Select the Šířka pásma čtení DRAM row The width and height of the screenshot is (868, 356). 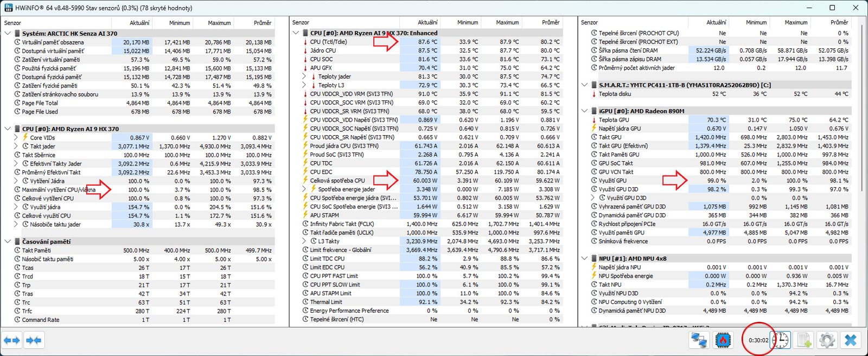coord(715,50)
